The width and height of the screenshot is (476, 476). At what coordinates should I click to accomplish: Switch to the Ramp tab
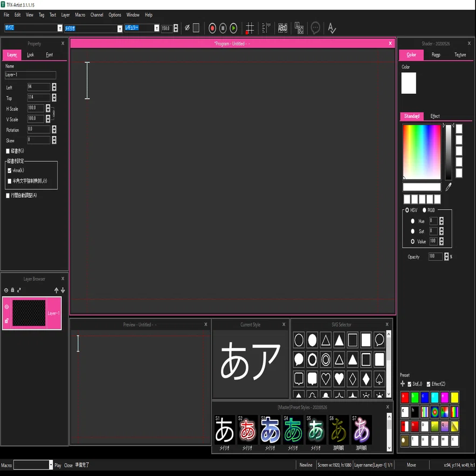point(436,55)
